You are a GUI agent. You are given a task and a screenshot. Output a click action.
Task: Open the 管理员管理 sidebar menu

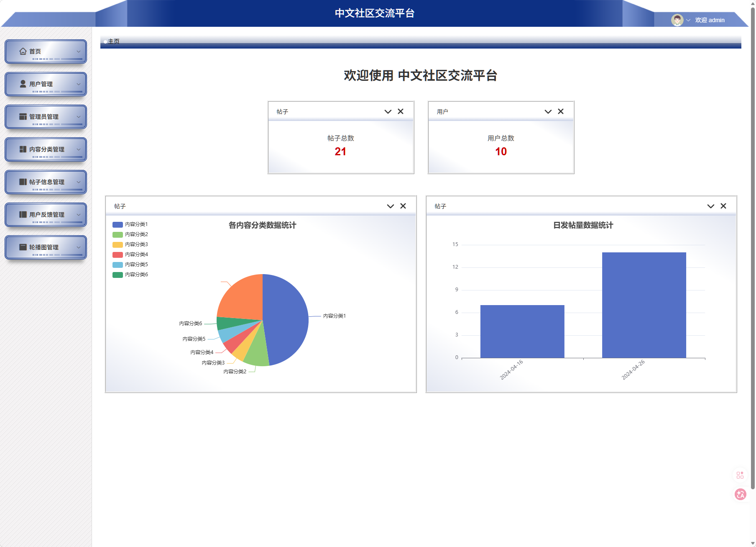46,117
